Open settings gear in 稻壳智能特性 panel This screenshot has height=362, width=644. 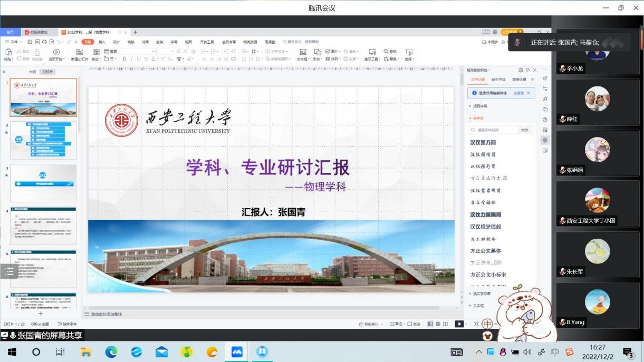pyautogui.click(x=521, y=70)
